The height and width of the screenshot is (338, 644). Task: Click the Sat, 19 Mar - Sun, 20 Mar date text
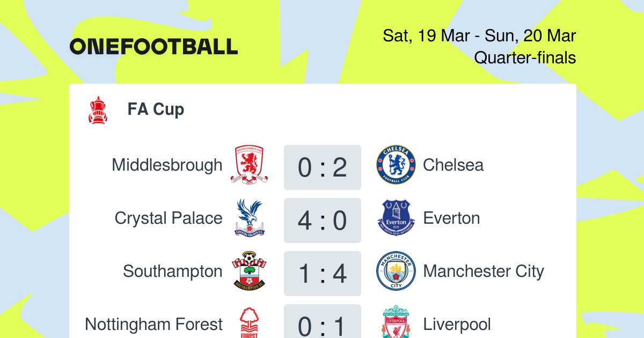click(x=479, y=36)
